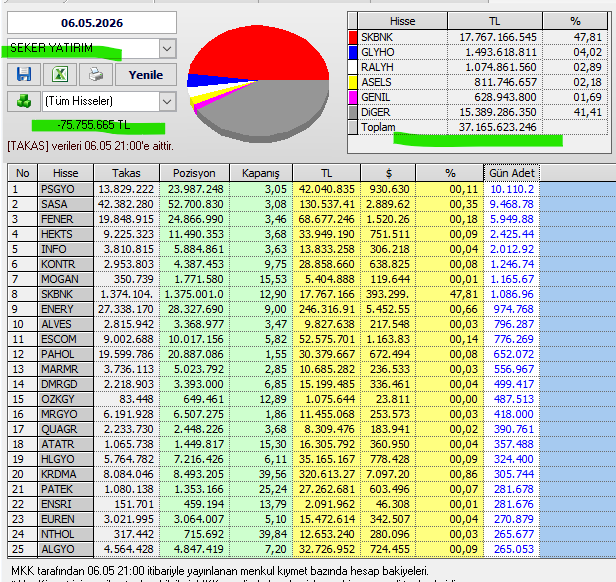Select the INFO stock cell
The height and width of the screenshot is (582, 616).
[x=66, y=249]
